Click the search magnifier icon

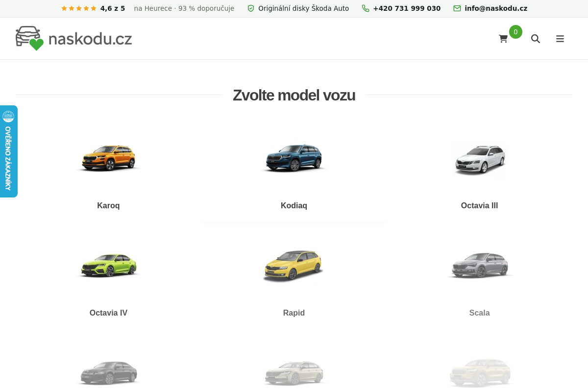point(536,39)
